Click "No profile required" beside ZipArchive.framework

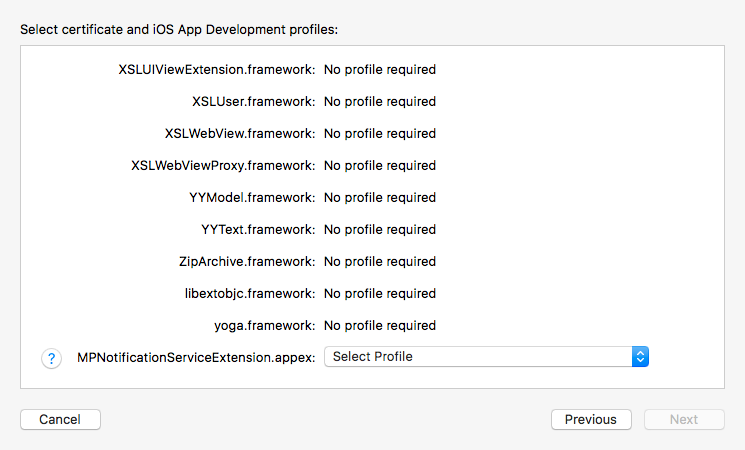380,262
